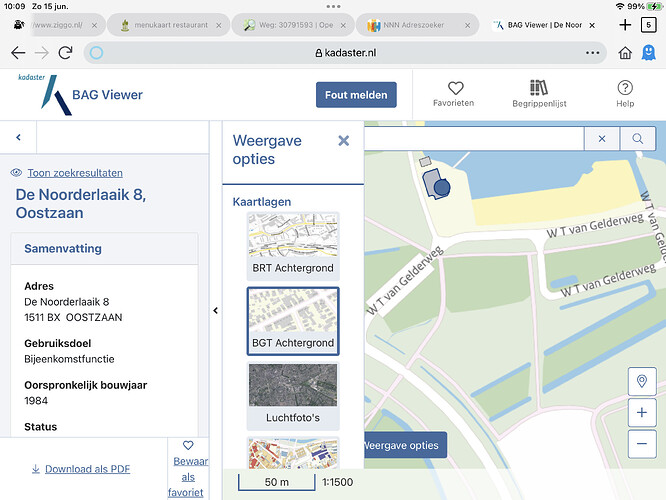The image size is (666, 500).
Task: Click the bouwjaar value 1984
Action: coord(36,401)
